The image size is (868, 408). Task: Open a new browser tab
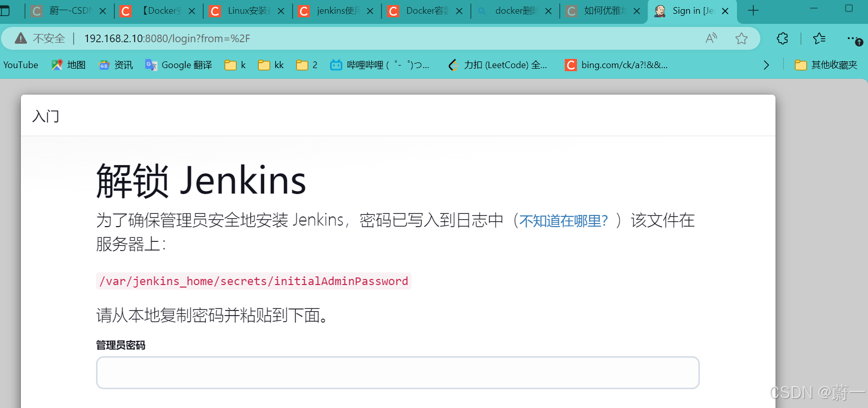coord(753,11)
